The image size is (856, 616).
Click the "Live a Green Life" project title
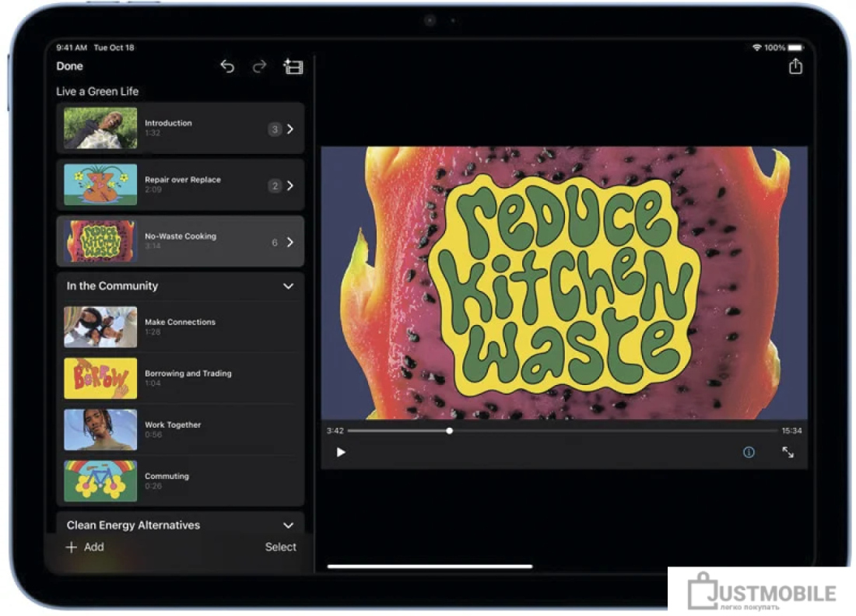(x=97, y=92)
